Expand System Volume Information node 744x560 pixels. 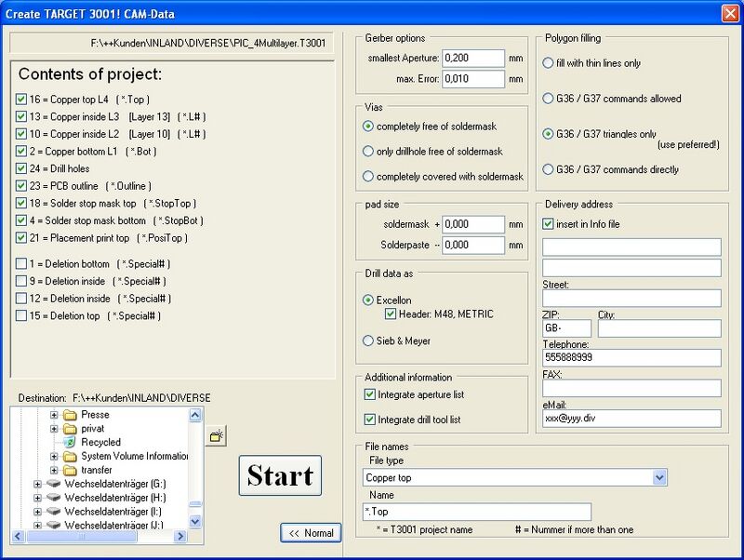pos(54,457)
